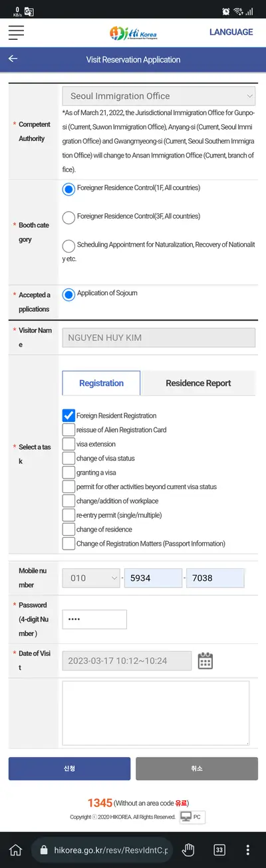Open browser tab switcher showing 33
Viewport: 266px width, 868px height.
click(x=219, y=850)
